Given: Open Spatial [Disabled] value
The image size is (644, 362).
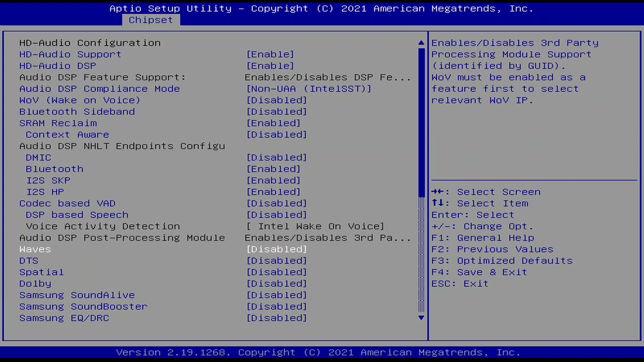Looking at the screenshot, I should click(277, 272).
